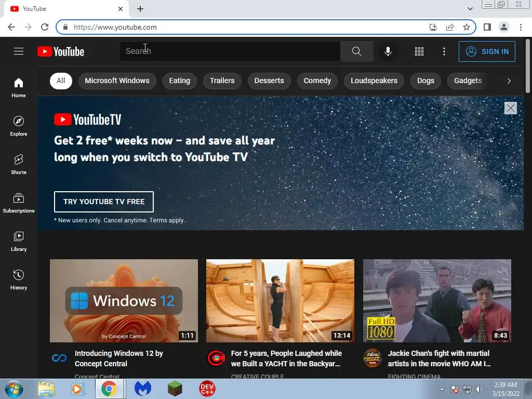This screenshot has height=399, width=532.
Task: Bookmark this page with star icon
Action: point(467,27)
